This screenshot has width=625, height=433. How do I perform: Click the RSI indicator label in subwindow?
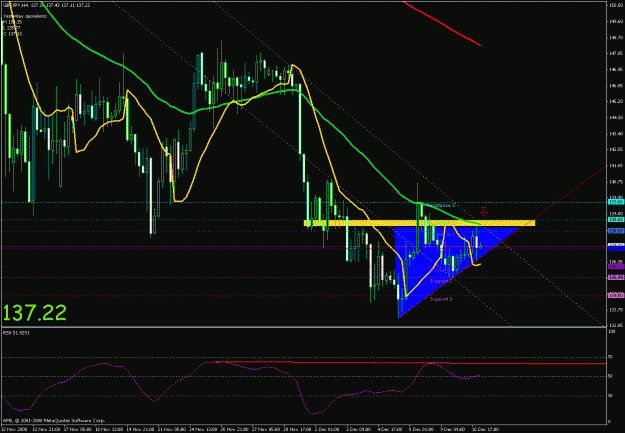tap(16, 333)
